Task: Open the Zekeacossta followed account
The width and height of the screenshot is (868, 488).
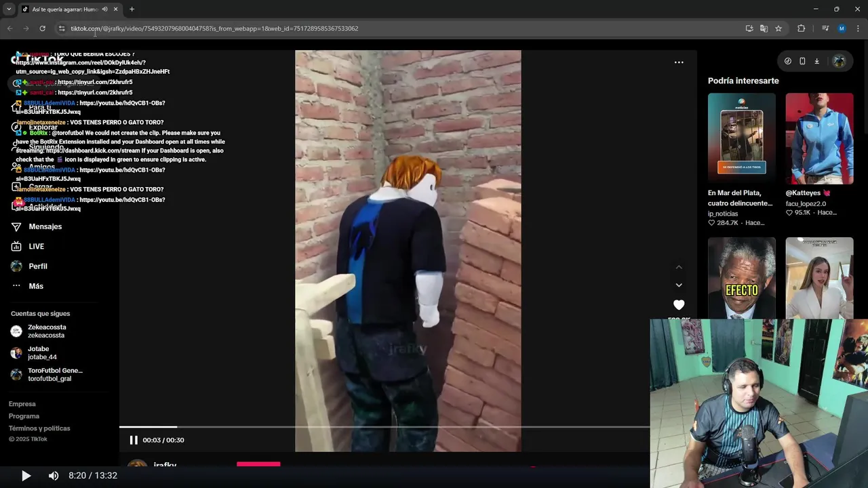Action: pyautogui.click(x=47, y=331)
